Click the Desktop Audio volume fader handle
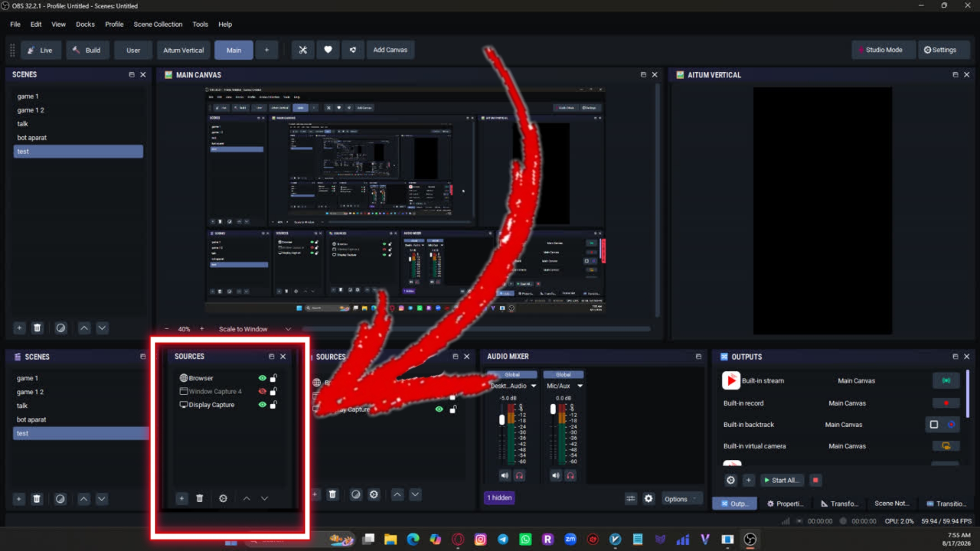Screen dimensions: 980x551 point(502,420)
